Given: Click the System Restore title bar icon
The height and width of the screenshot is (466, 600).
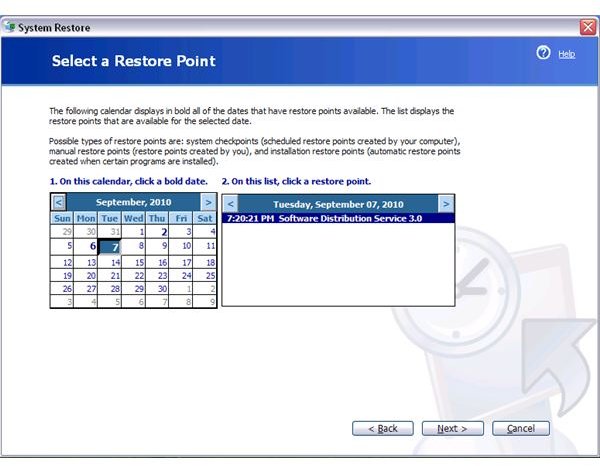Looking at the screenshot, I should [x=10, y=27].
